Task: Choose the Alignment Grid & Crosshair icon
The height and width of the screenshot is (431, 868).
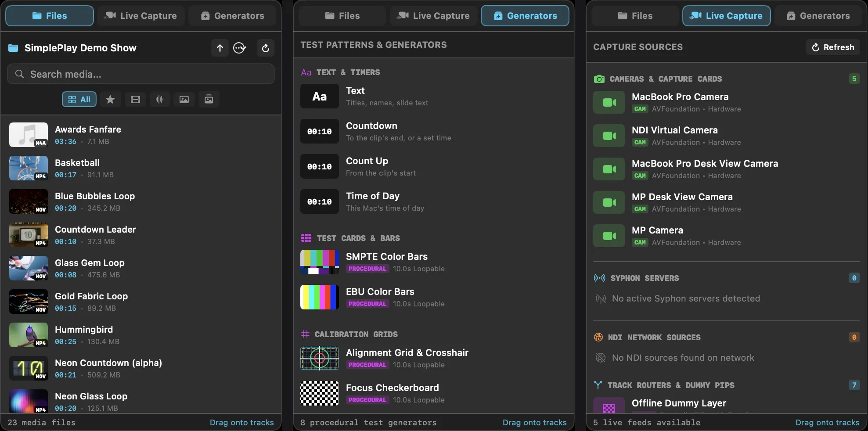Action: click(x=320, y=358)
